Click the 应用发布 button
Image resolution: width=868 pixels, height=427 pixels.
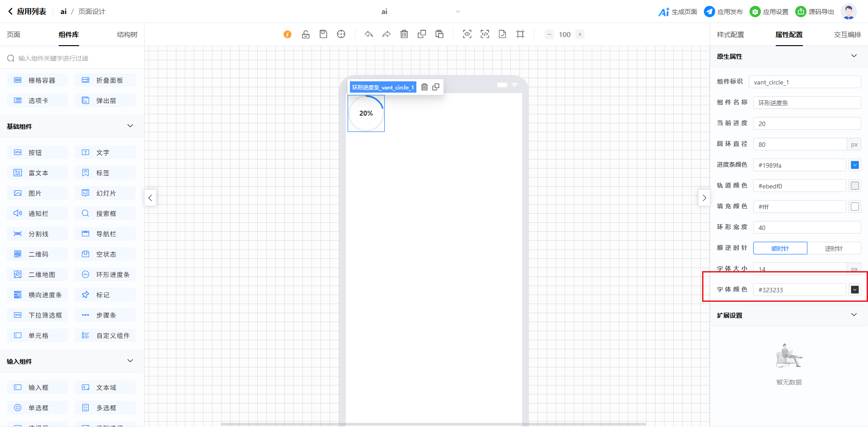coord(723,12)
